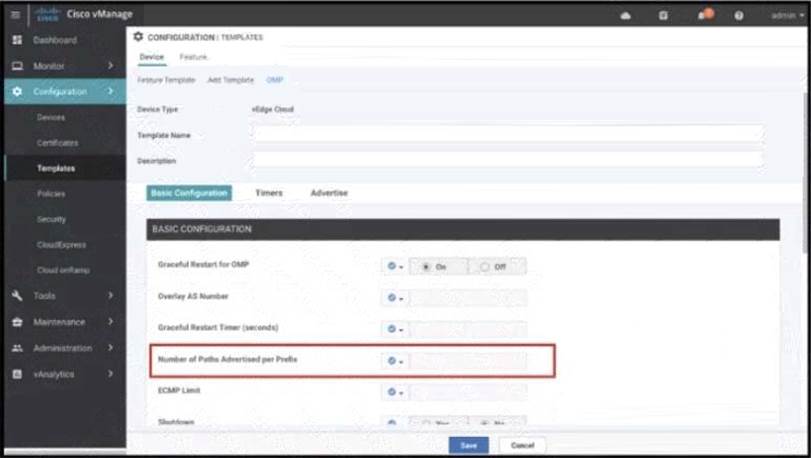Viewport: 811px width, 458px height.
Task: Select On for Graceful Restart for OMP
Action: [x=427, y=267]
